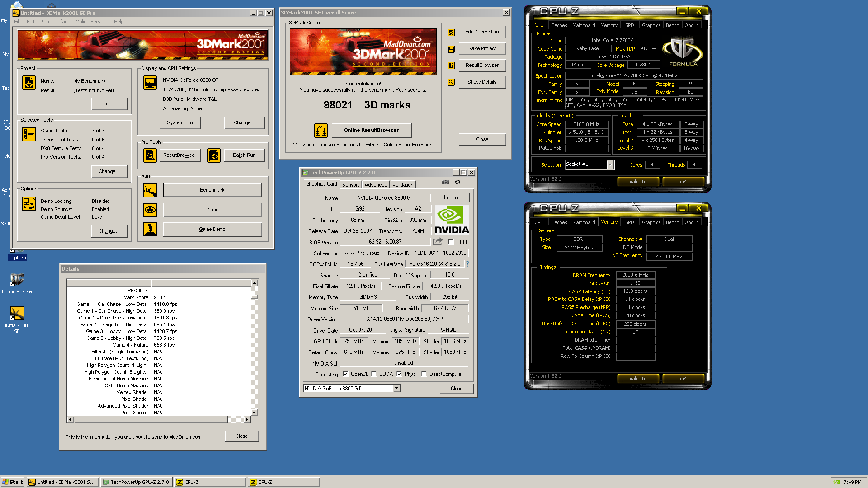Click the NVIDIA system tray icon

837,482
